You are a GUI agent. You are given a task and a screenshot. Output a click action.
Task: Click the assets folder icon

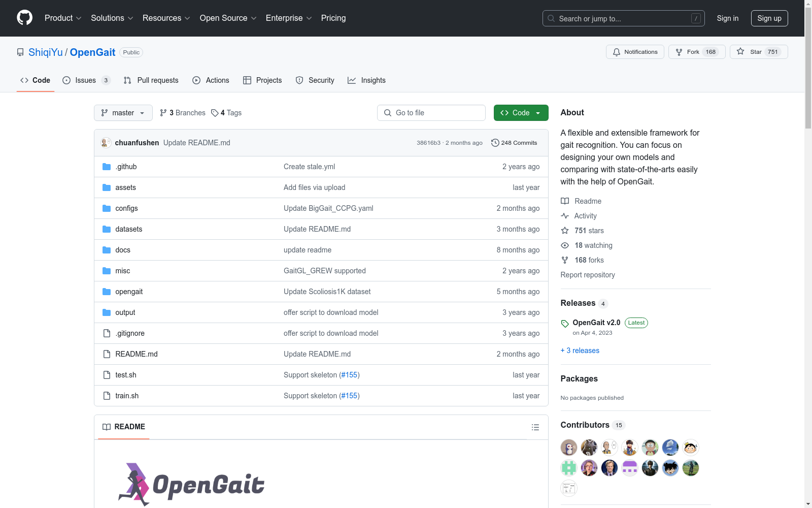tap(107, 187)
